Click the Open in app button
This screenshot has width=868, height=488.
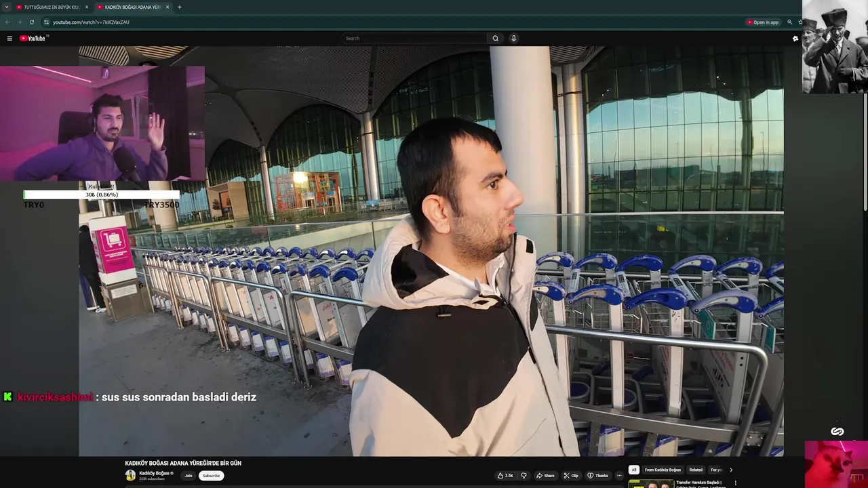[x=763, y=22]
